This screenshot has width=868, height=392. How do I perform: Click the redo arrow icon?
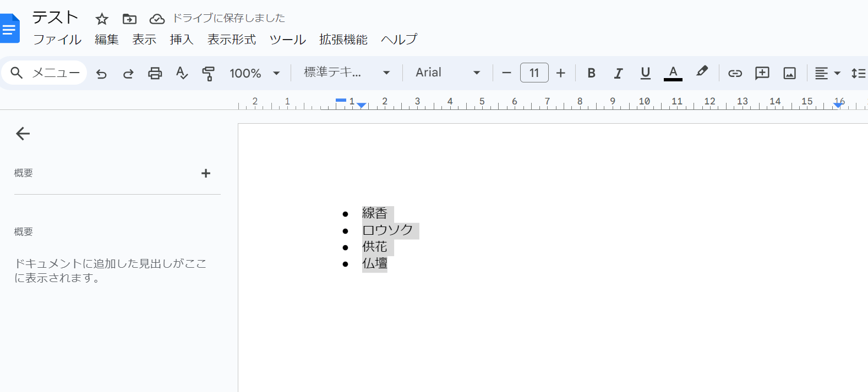128,73
